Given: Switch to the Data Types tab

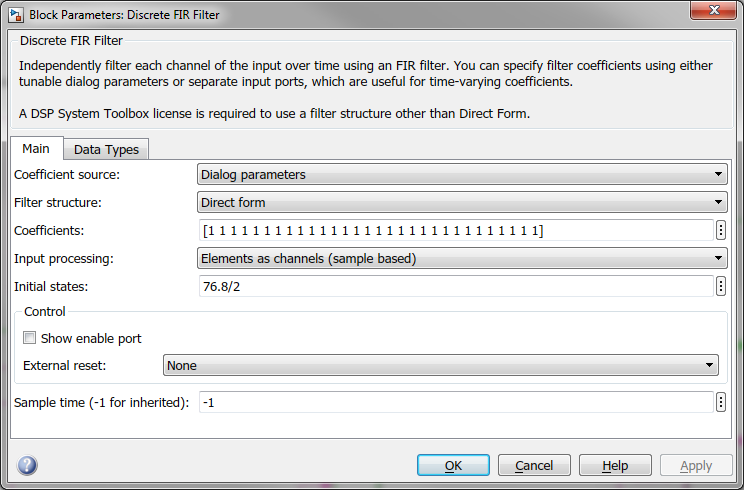Looking at the screenshot, I should pyautogui.click(x=106, y=149).
